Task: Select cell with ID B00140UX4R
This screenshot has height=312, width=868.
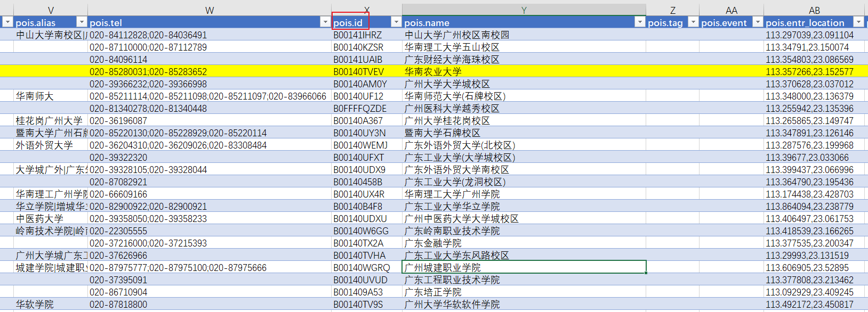Action: tap(367, 194)
